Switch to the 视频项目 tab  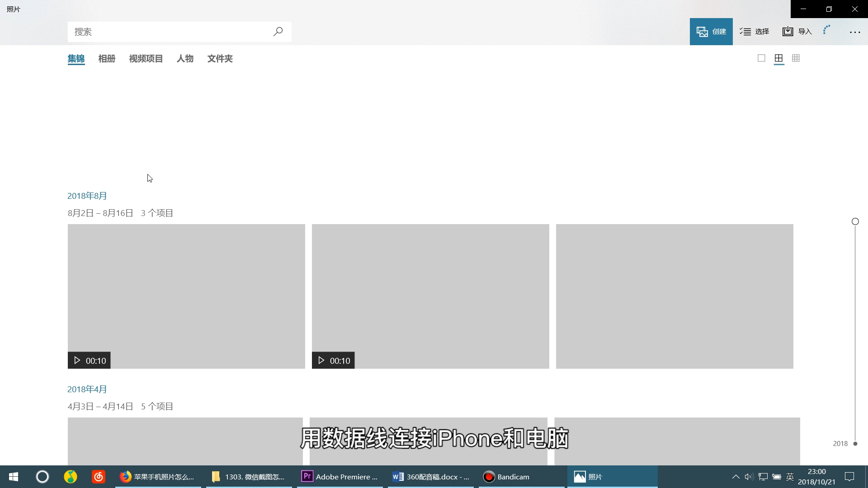(x=146, y=59)
